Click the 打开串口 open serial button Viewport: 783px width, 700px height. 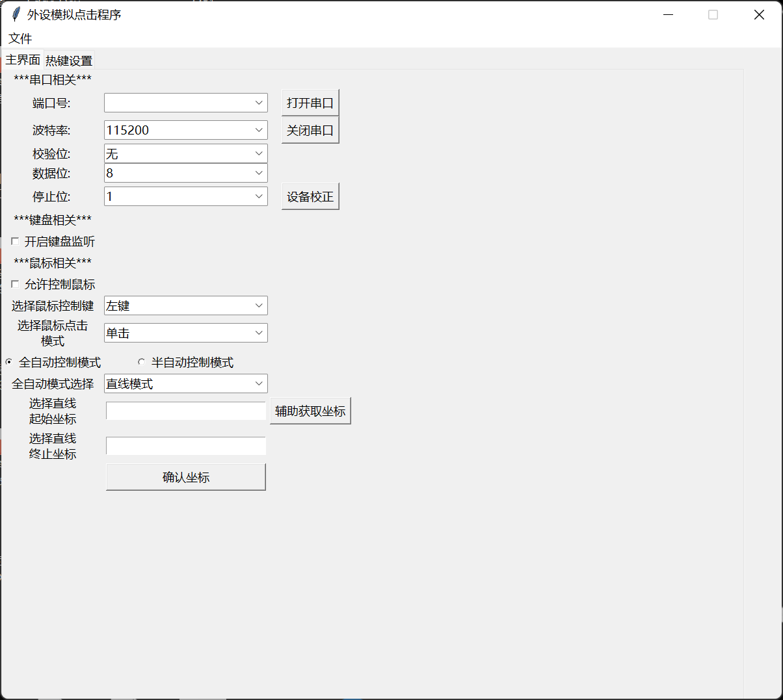(310, 102)
